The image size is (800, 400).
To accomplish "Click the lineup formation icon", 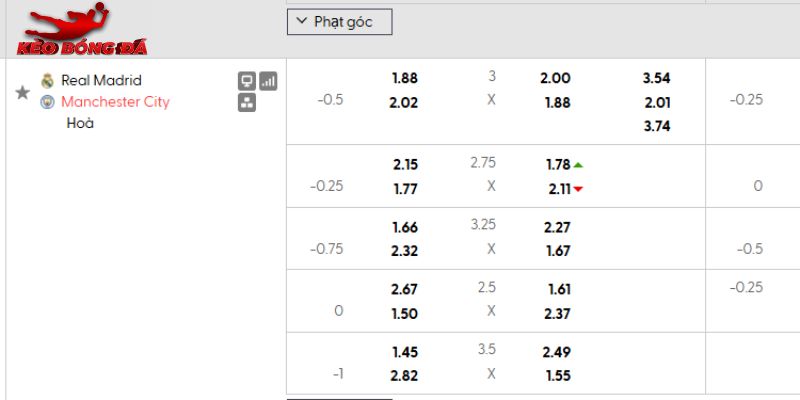I will point(246,102).
